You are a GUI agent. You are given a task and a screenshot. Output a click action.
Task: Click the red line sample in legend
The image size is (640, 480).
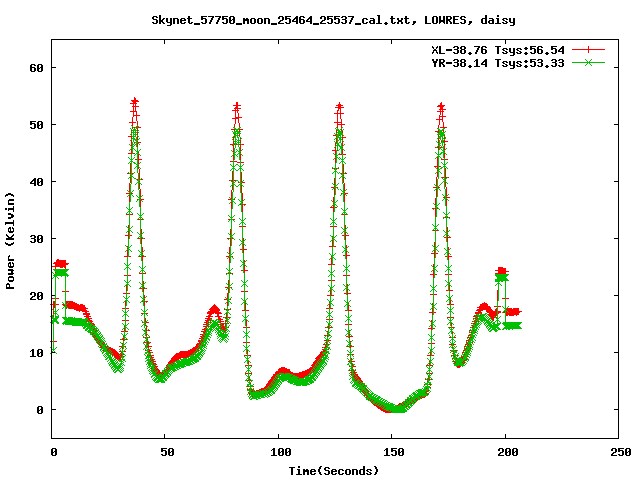click(588, 50)
